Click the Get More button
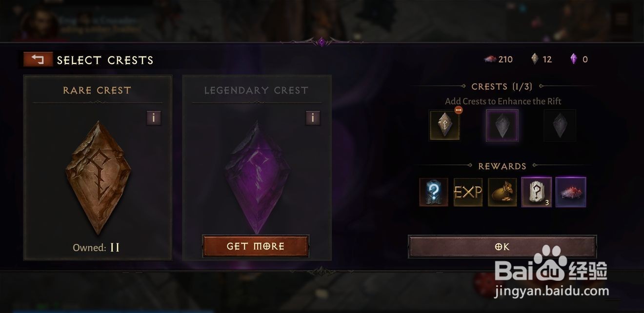The height and width of the screenshot is (313, 644). click(x=256, y=246)
